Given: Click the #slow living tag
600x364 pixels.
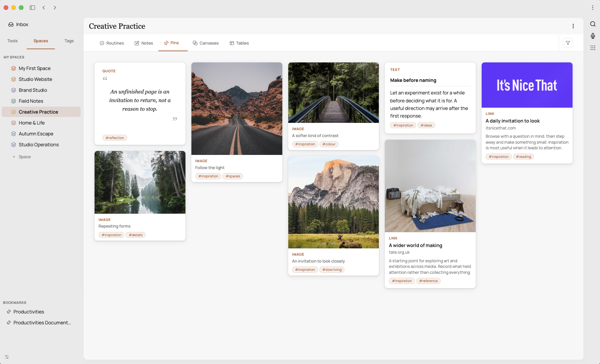Looking at the screenshot, I should [332, 270].
